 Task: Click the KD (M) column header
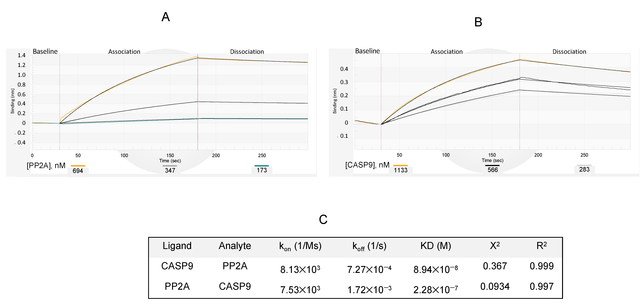435,246
